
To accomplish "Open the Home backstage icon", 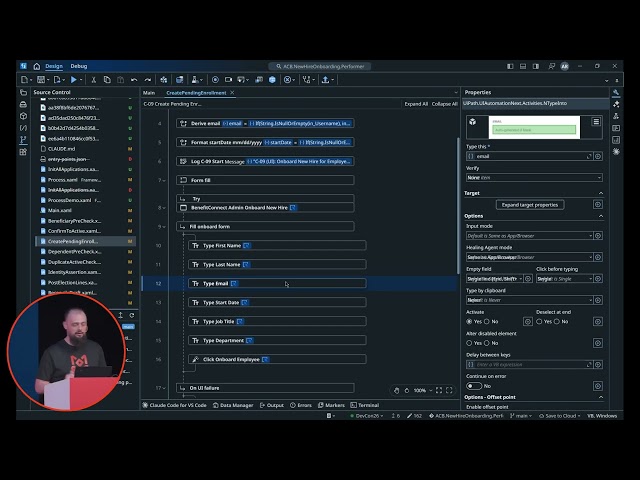I will 37,66.
